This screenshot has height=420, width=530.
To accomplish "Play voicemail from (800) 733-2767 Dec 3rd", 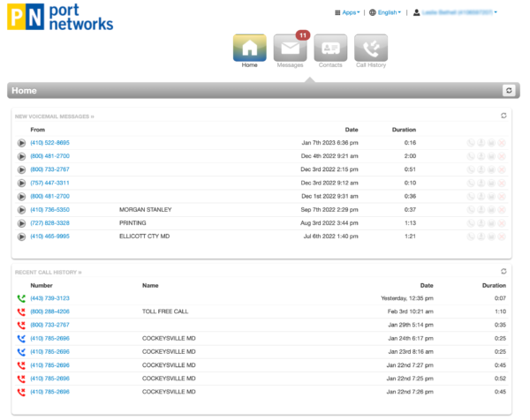I will 21,169.
